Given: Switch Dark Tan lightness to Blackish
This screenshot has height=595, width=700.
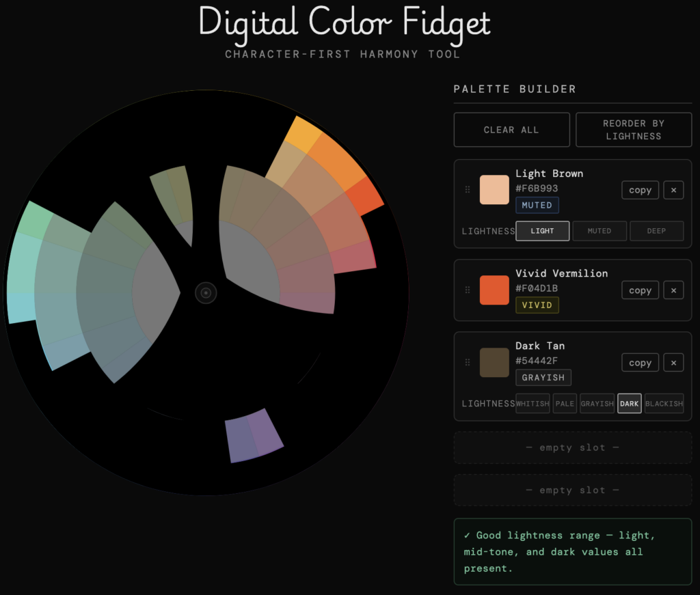Looking at the screenshot, I should 664,404.
